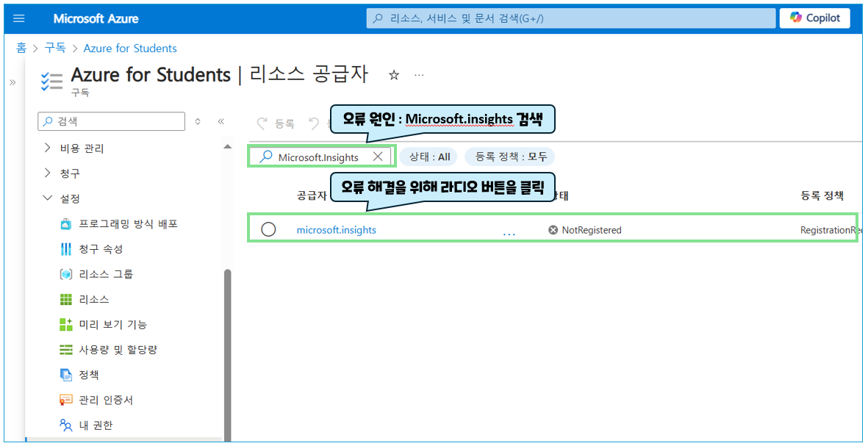Click the 등록 register button
This screenshot has height=446, width=868.
click(276, 123)
